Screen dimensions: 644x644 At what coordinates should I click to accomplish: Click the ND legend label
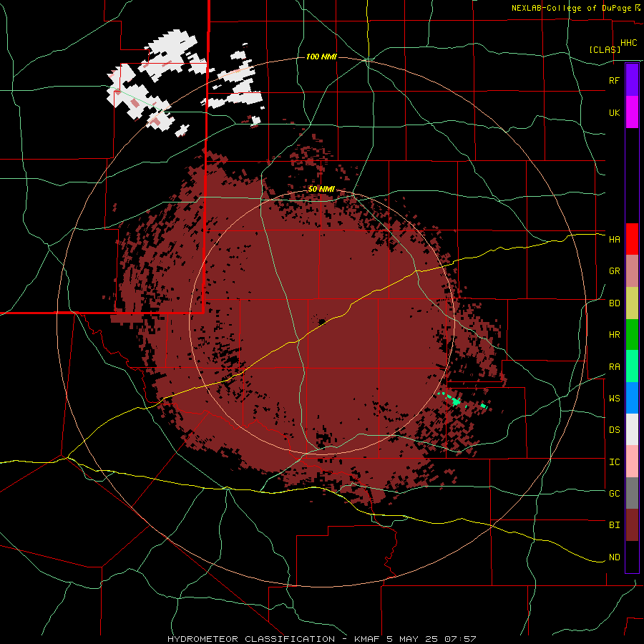(x=614, y=557)
